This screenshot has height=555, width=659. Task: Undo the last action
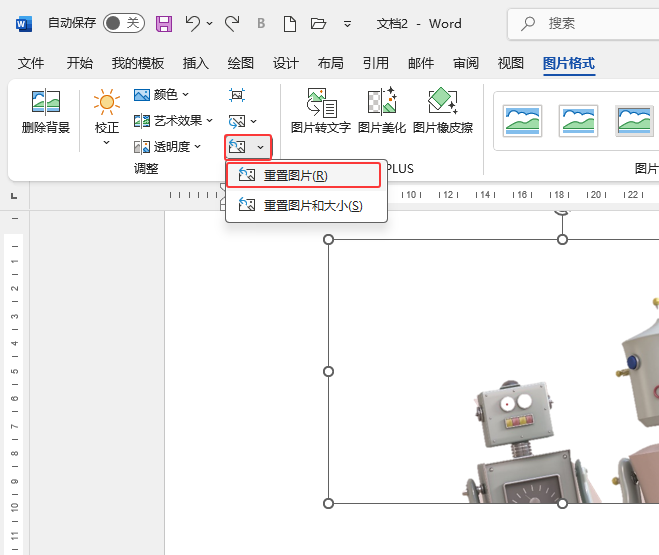coord(192,24)
